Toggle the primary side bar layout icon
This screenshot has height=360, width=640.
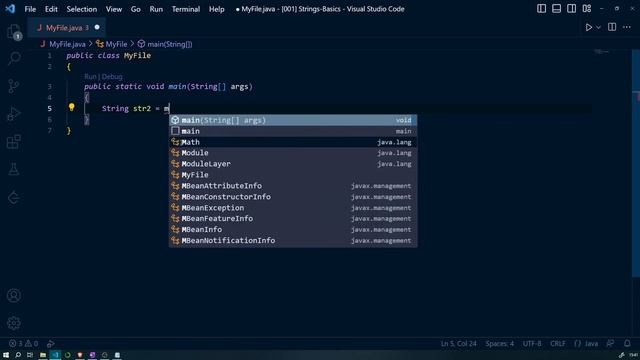tap(541, 9)
